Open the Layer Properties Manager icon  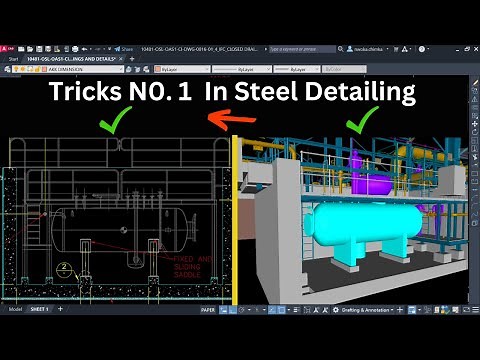pyautogui.click(x=7, y=69)
